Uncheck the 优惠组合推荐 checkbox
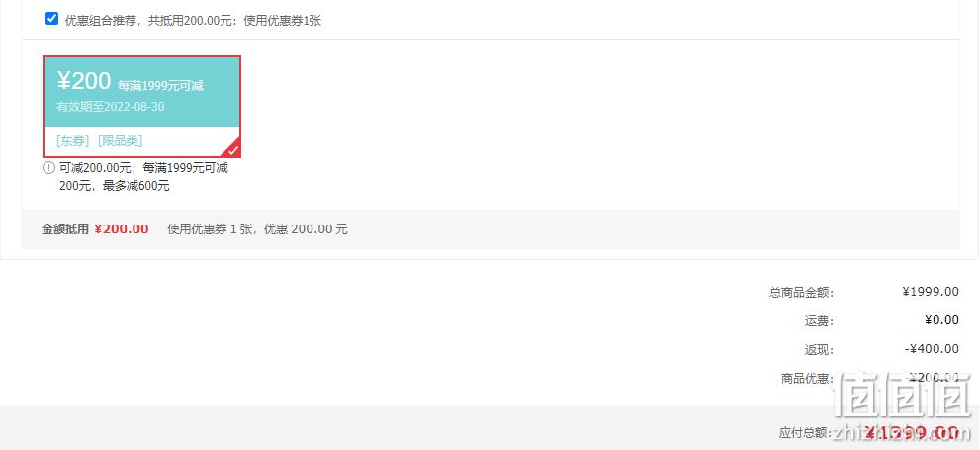This screenshot has width=980, height=450. pos(51,19)
